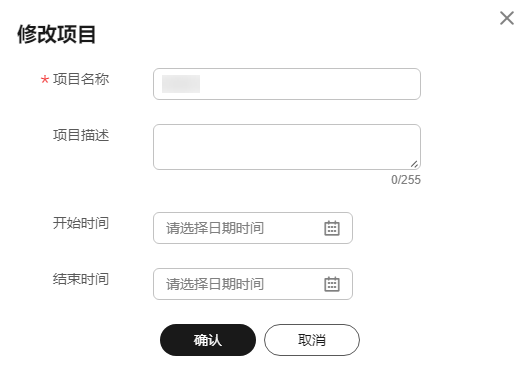The image size is (516, 371).
Task: Focus the 开始时间 date input
Action: [253, 228]
